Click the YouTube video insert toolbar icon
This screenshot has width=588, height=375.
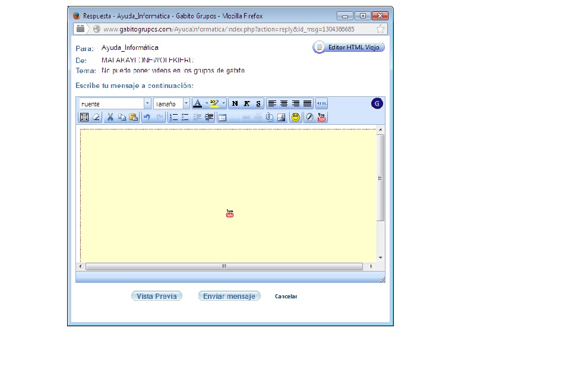322,117
